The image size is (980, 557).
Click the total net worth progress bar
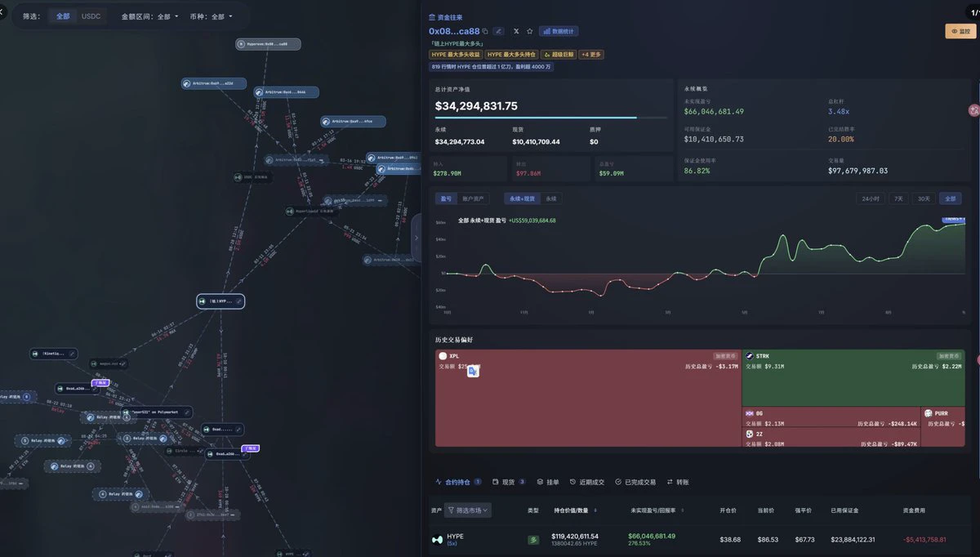(552, 118)
